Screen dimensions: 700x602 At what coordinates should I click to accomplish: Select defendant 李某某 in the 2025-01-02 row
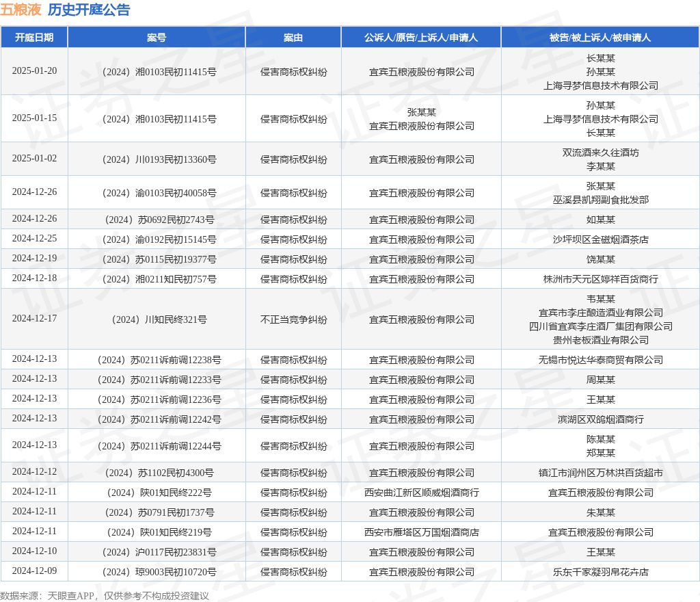click(x=600, y=166)
